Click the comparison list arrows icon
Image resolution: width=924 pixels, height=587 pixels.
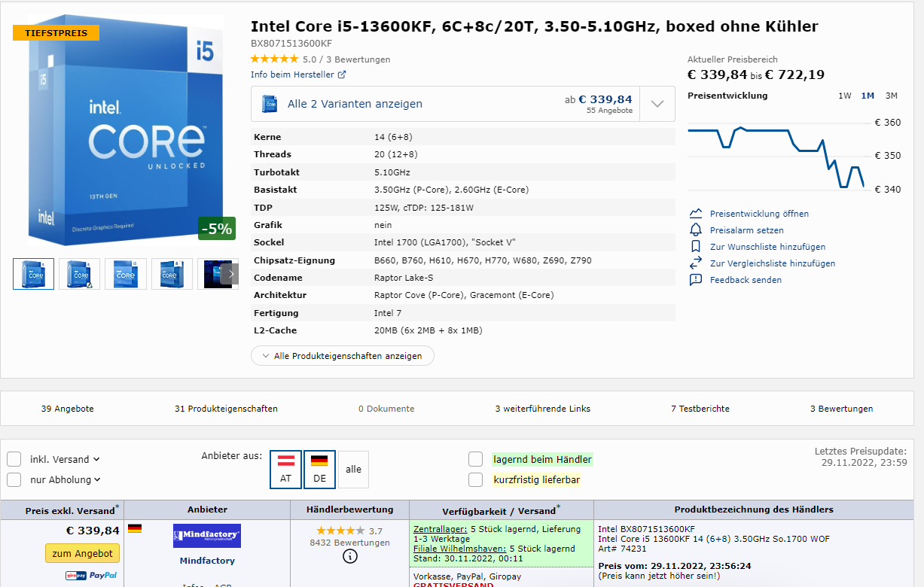(696, 263)
